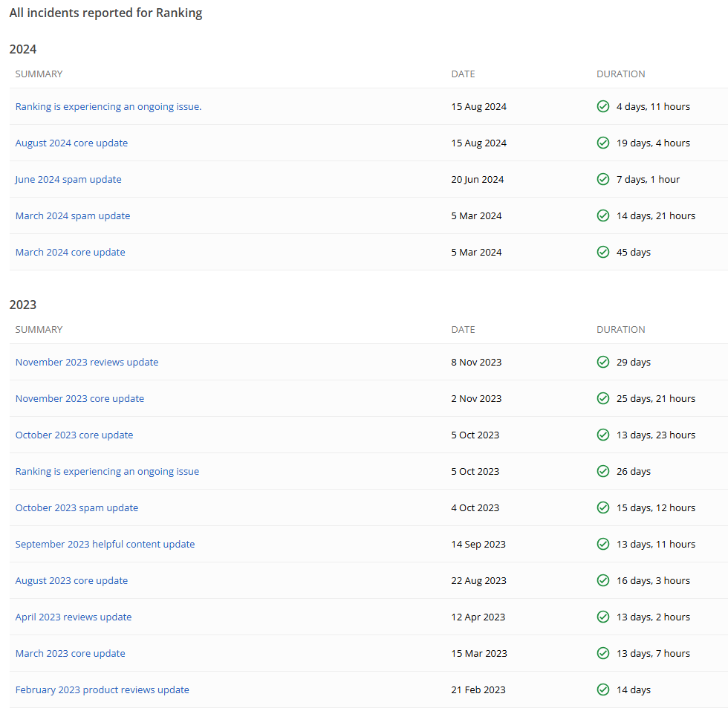Viewport: 728px width, 714px height.
Task: Click resolved check icon for June 2024 spam update
Action: 603,180
